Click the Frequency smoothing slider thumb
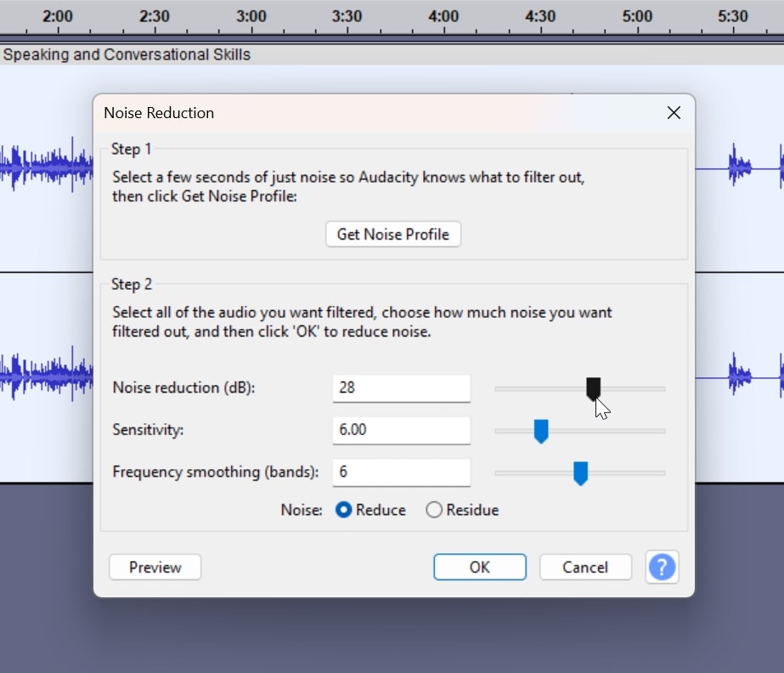This screenshot has width=784, height=673. [580, 473]
